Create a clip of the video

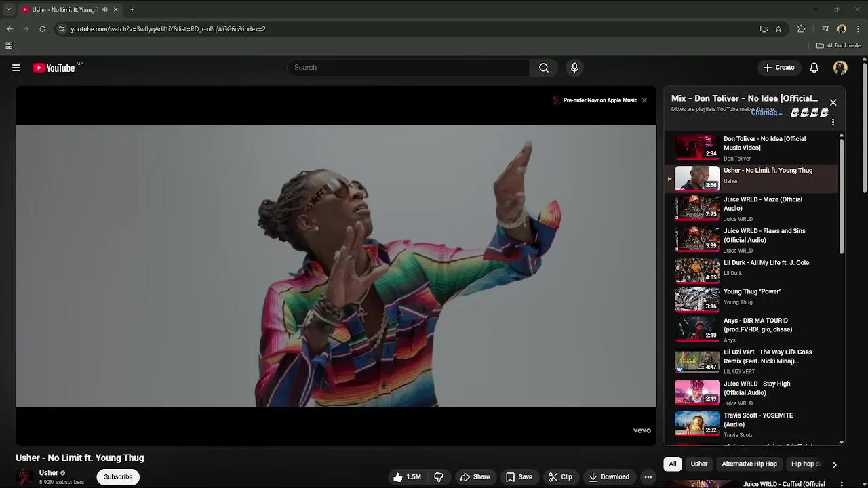(x=560, y=477)
